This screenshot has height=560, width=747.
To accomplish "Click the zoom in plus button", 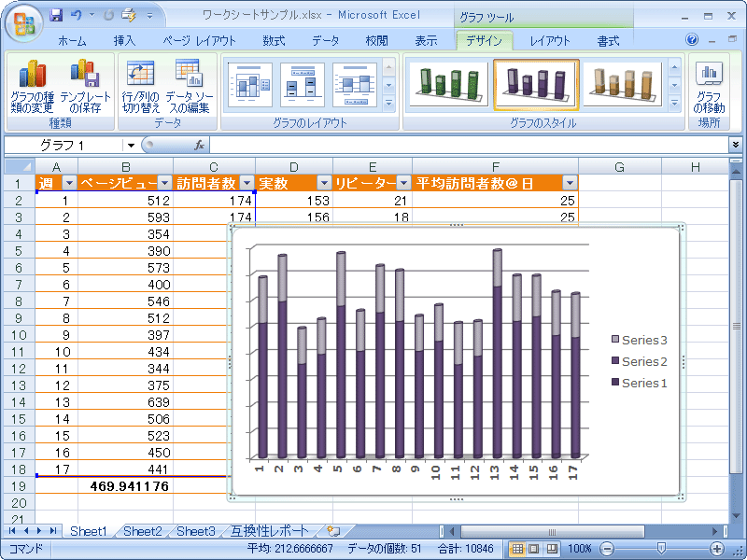I will point(717,549).
